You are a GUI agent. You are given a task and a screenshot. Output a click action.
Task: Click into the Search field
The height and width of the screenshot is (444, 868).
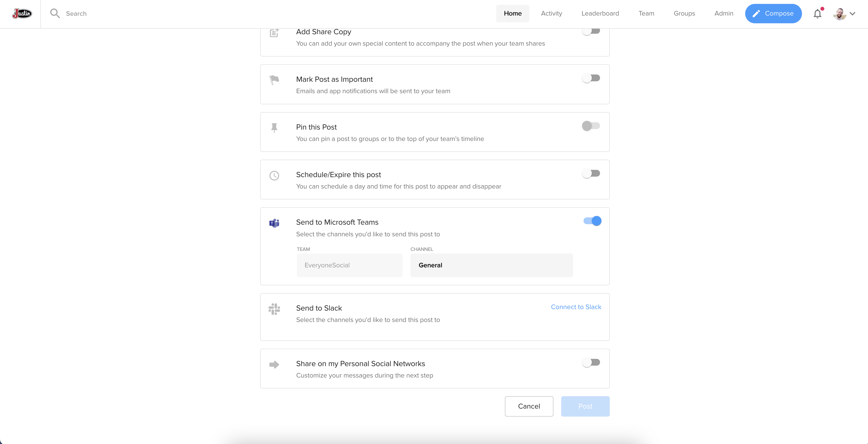click(76, 14)
